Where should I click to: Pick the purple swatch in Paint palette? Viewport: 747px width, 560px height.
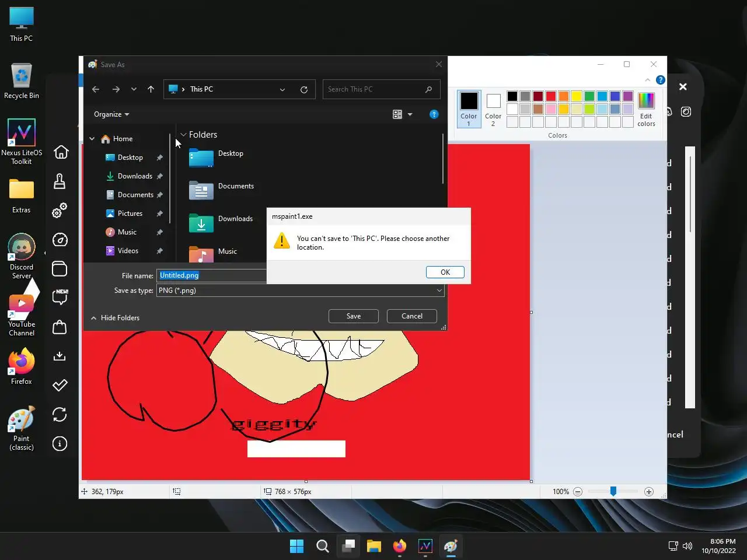[x=628, y=96]
